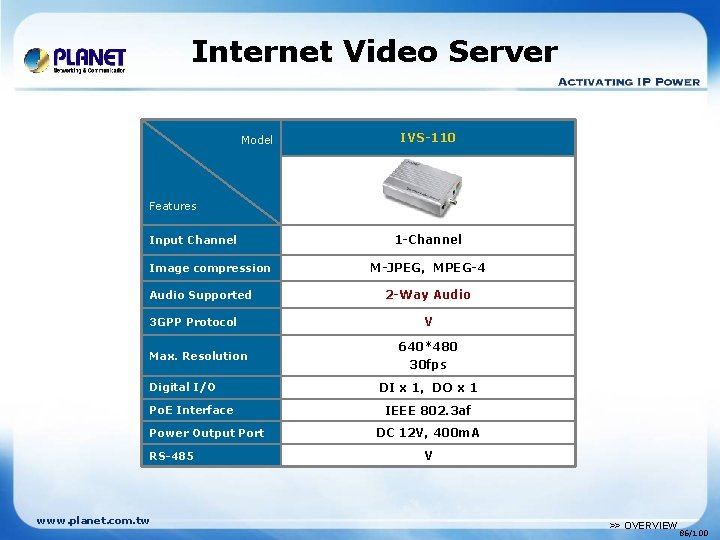This screenshot has height=540, width=720.
Task: Select the RS-485 label
Action: 171,456
